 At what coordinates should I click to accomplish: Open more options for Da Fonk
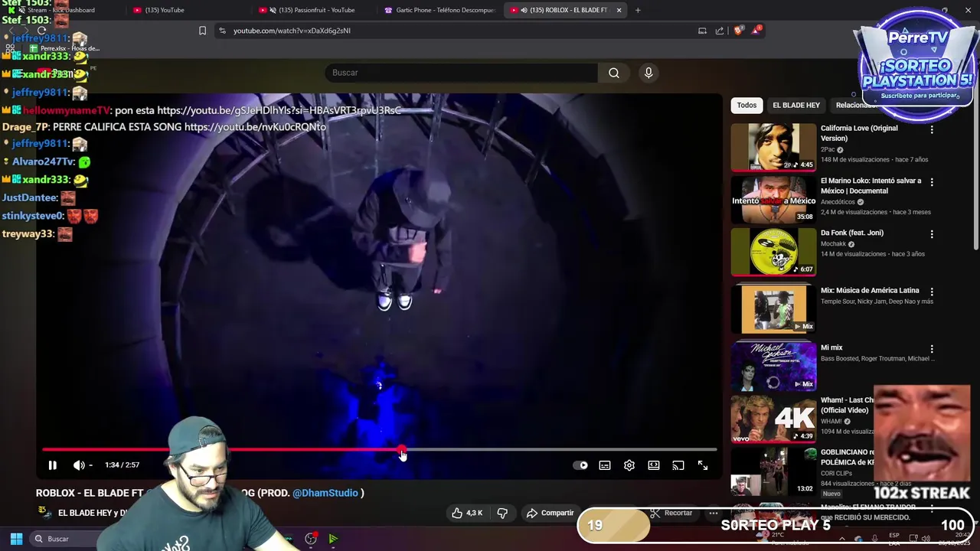pyautogui.click(x=932, y=234)
